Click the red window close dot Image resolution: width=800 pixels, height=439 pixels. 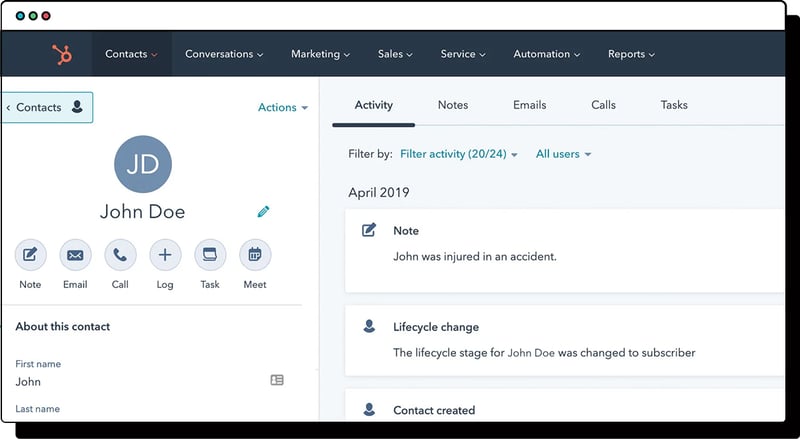(46, 16)
